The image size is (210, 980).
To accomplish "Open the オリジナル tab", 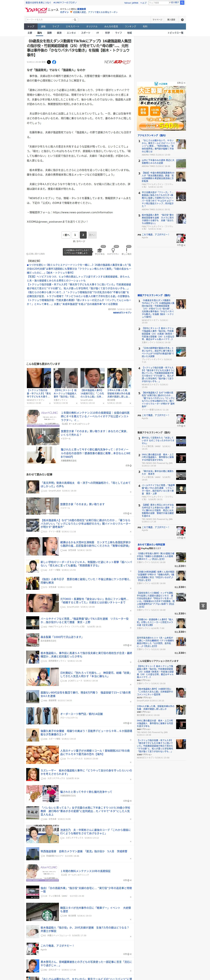I will point(92,27).
